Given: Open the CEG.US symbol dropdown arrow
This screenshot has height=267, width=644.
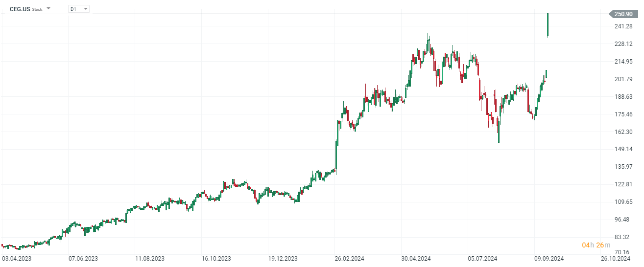Looking at the screenshot, I should coord(48,9).
